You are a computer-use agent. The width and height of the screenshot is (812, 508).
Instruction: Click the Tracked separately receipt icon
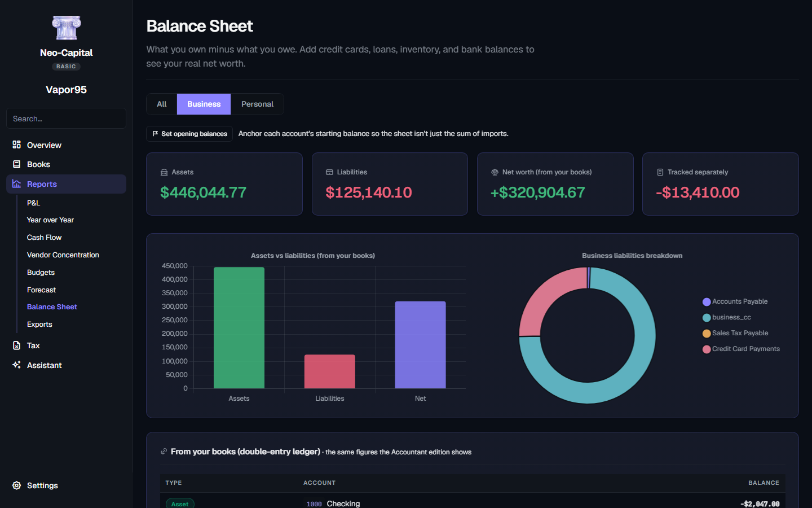click(660, 172)
